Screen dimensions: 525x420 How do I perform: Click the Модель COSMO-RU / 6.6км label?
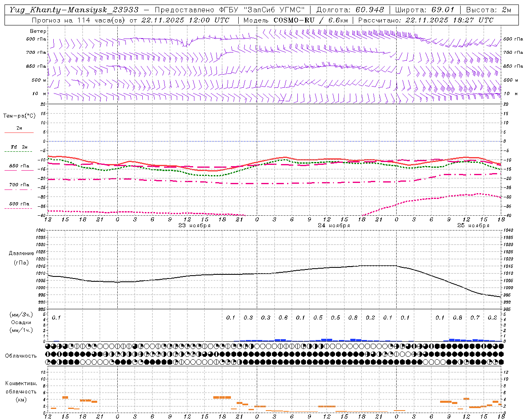(296, 20)
